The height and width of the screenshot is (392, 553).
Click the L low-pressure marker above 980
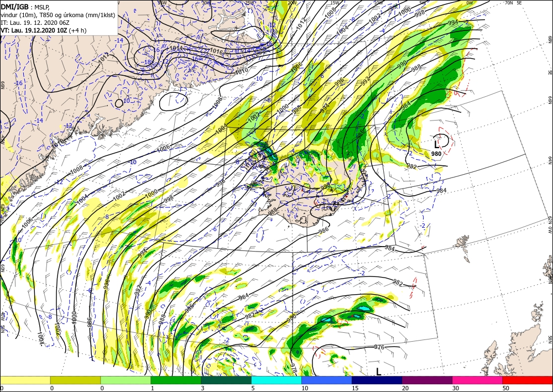pyautogui.click(x=436, y=144)
